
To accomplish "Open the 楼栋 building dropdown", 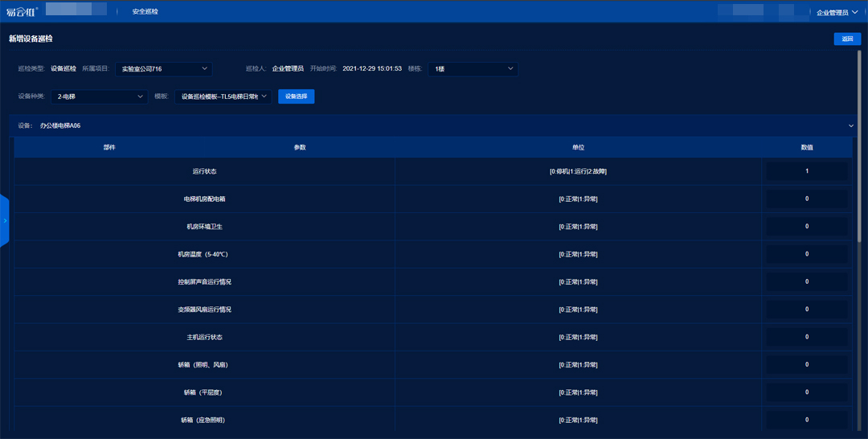I will (473, 69).
